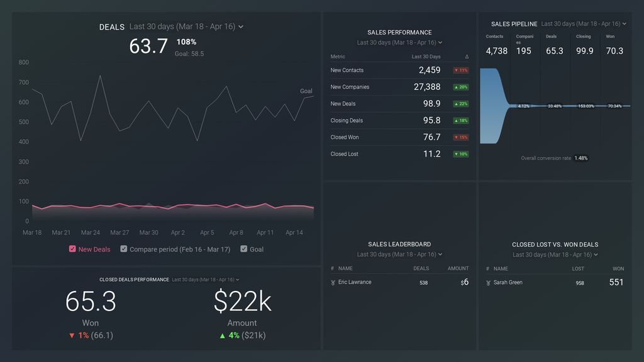Open Sales Performance date range dropdown

(x=399, y=42)
